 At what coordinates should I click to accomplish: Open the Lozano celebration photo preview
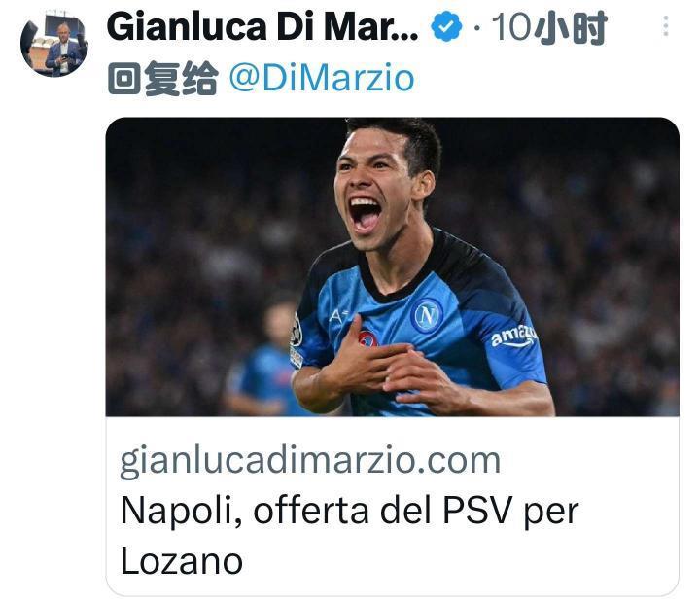392,266
